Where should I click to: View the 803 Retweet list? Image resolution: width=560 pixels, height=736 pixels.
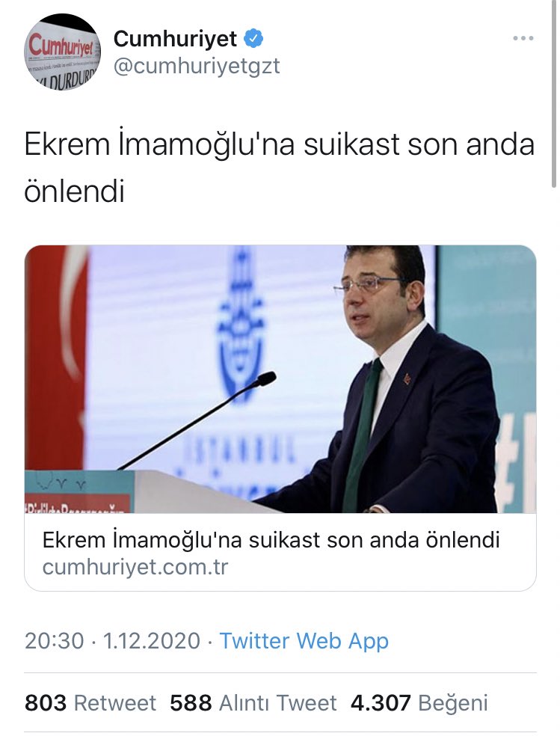[90, 703]
